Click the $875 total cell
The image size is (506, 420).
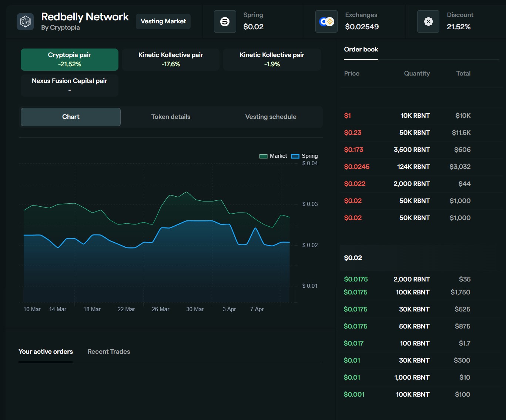[x=462, y=326]
